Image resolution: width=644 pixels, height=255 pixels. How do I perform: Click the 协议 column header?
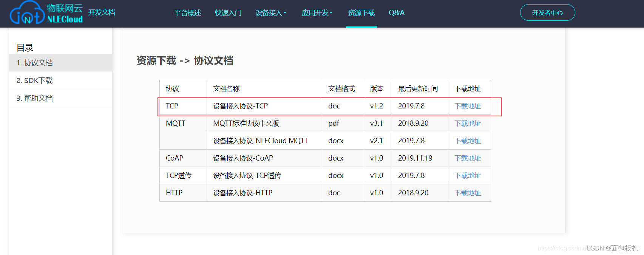point(183,89)
